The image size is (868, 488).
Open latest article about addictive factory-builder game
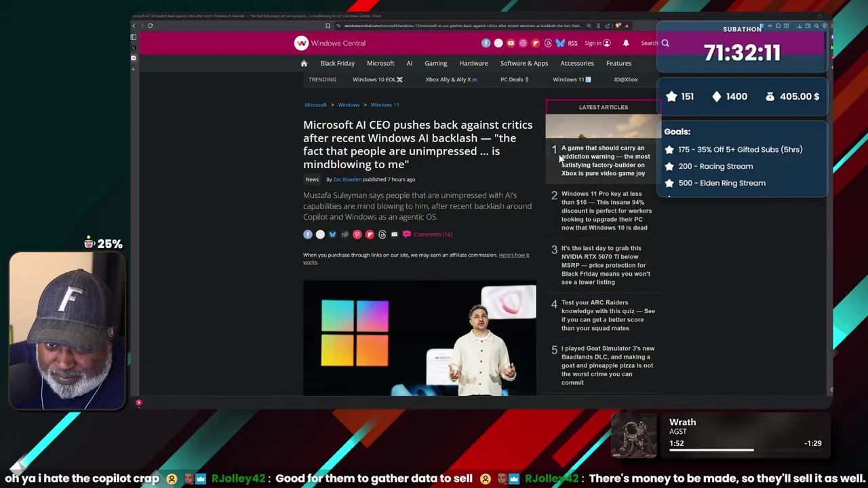point(605,161)
